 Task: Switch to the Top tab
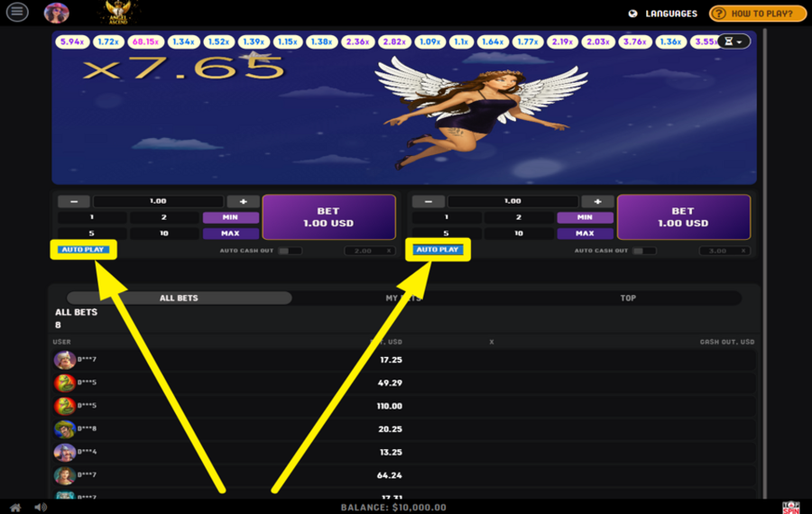tap(628, 298)
